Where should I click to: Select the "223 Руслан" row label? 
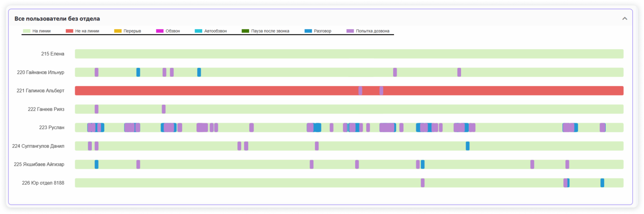point(52,127)
